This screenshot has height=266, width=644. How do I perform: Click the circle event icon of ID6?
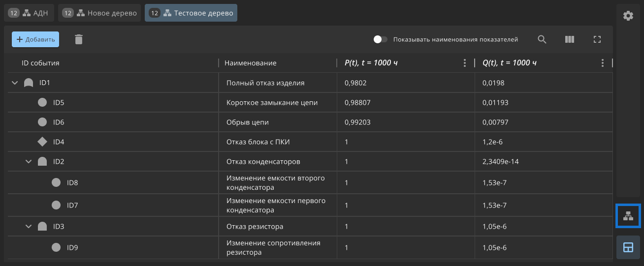(42, 122)
